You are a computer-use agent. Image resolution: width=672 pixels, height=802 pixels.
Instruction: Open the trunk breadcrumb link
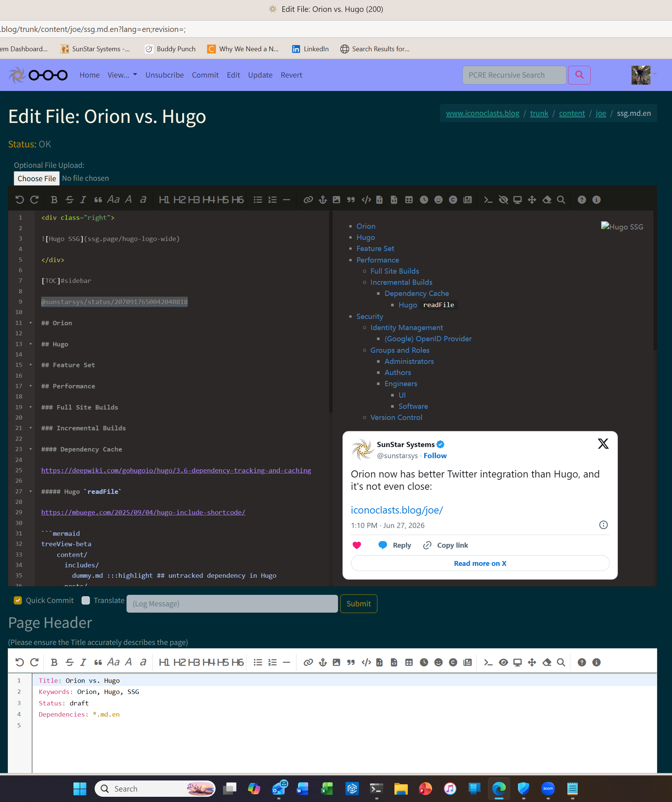coord(539,113)
